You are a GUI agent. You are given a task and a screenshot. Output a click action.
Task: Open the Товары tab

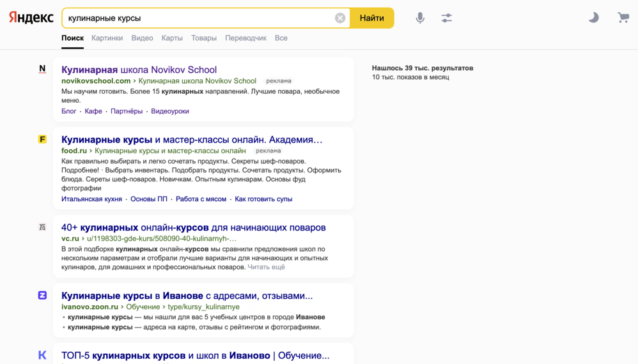tap(204, 38)
